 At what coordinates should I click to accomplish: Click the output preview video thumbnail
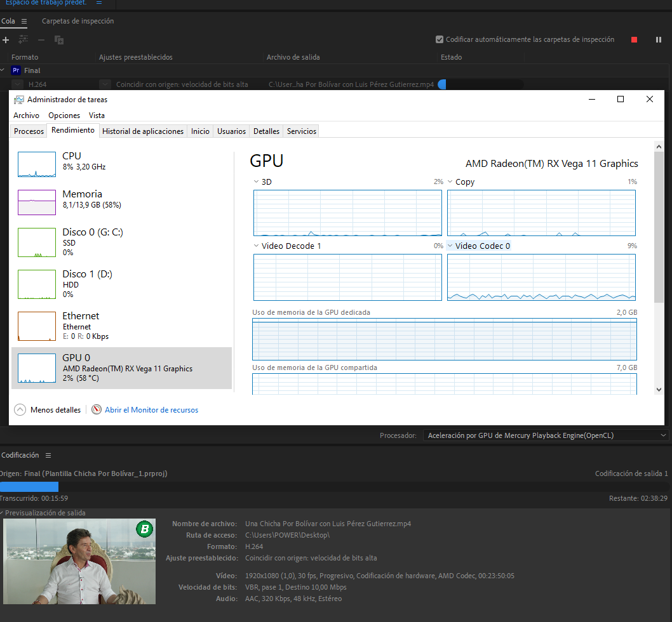tap(79, 561)
